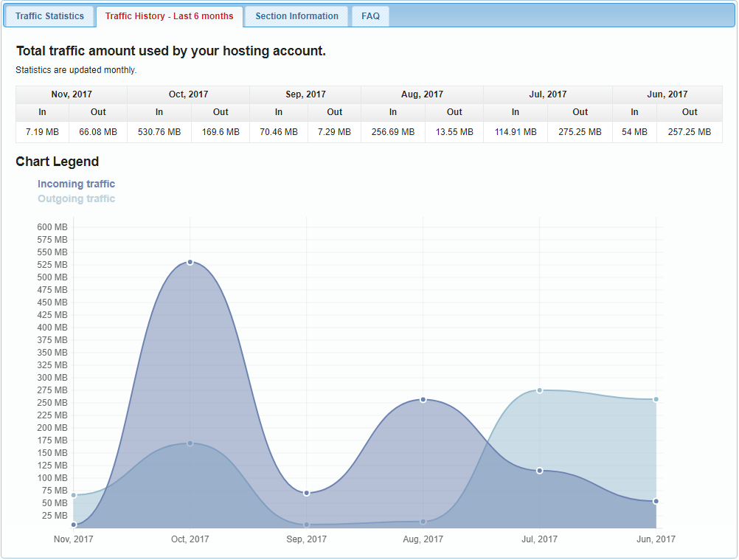Click outgoing data point for Oct, 2017
The image size is (739, 560).
(190, 443)
